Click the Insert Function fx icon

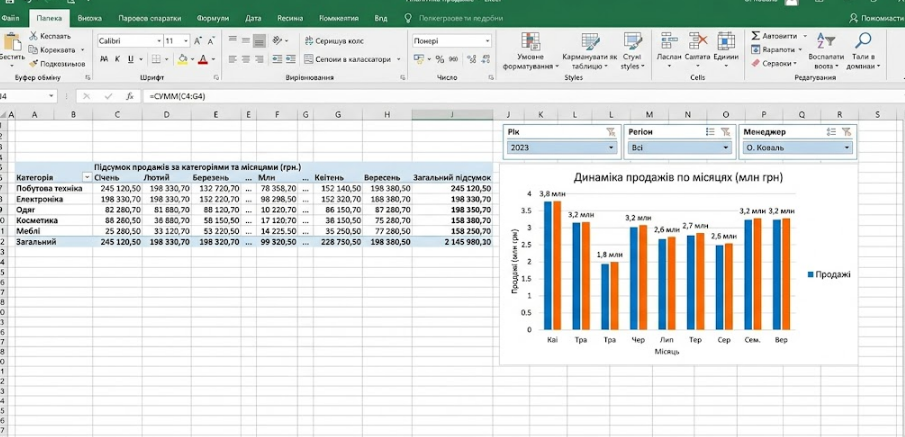pos(130,96)
